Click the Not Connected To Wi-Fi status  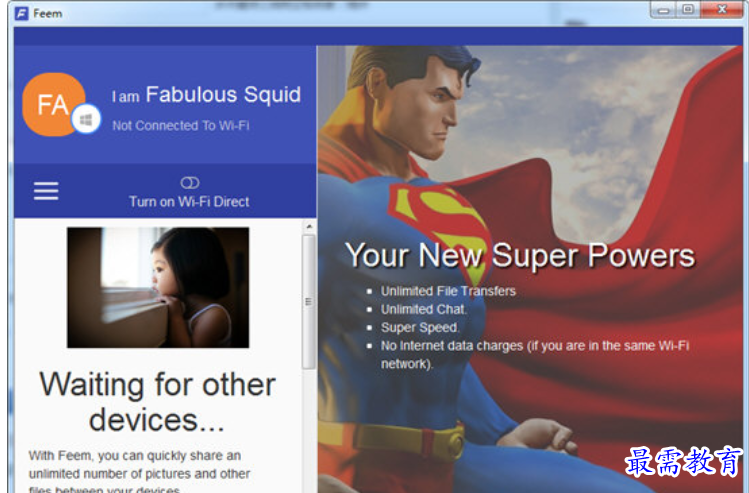pyautogui.click(x=181, y=126)
